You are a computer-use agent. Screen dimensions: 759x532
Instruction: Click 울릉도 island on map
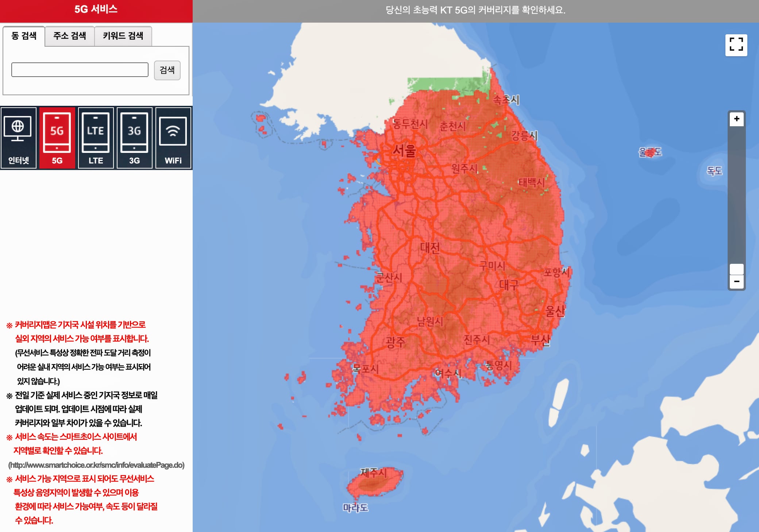(x=650, y=152)
